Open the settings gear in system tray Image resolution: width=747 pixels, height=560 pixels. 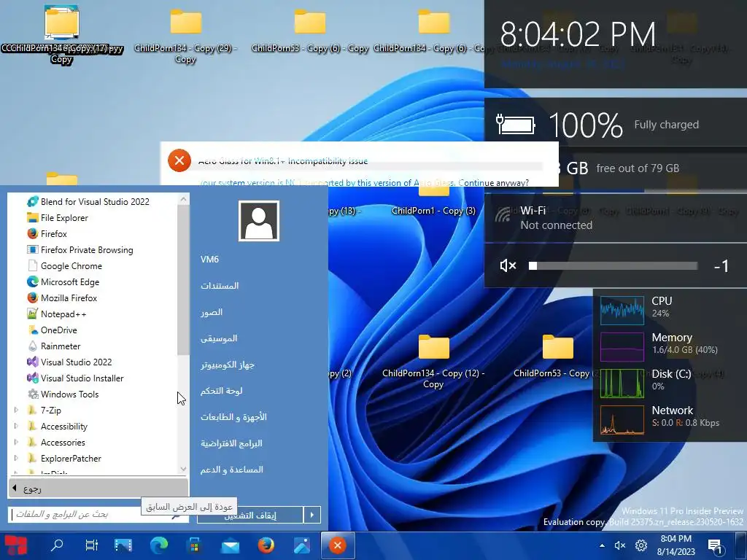[641, 545]
